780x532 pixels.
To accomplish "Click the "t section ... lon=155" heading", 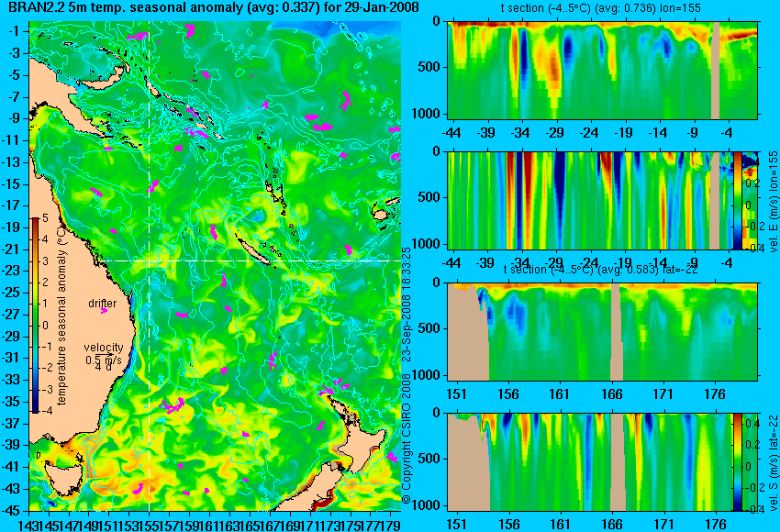I will click(600, 8).
